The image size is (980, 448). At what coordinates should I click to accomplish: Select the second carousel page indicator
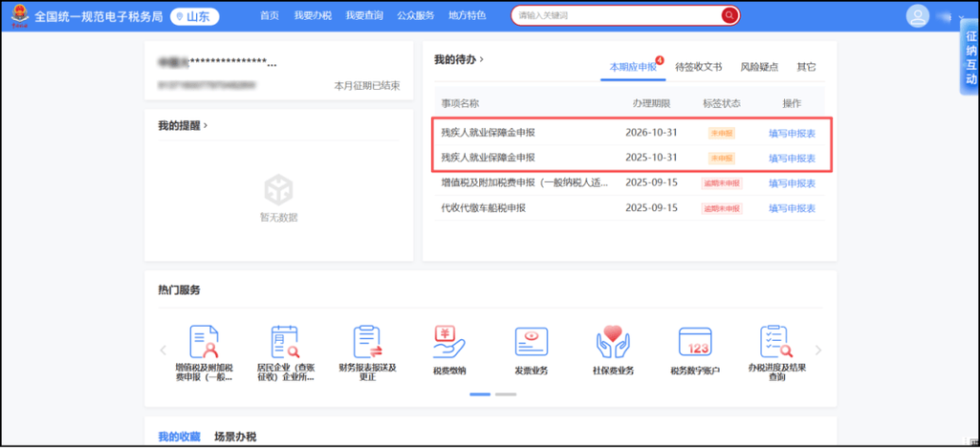(x=506, y=395)
